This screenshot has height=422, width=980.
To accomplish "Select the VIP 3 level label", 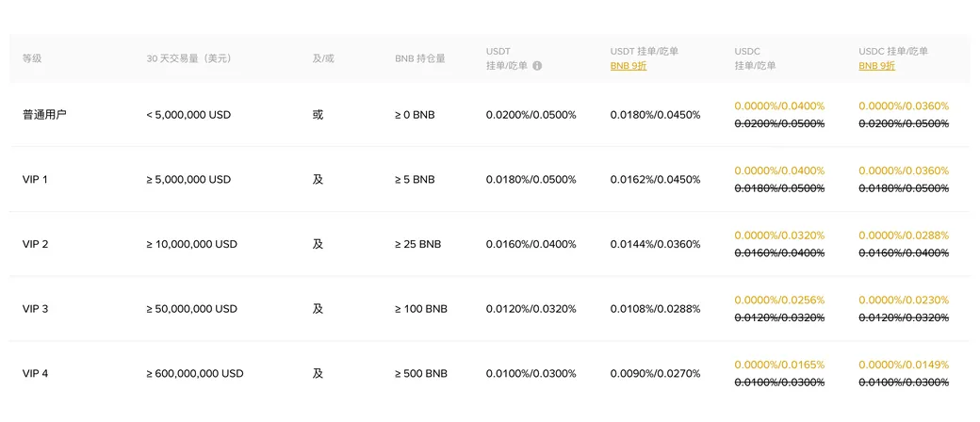I will 35,309.
